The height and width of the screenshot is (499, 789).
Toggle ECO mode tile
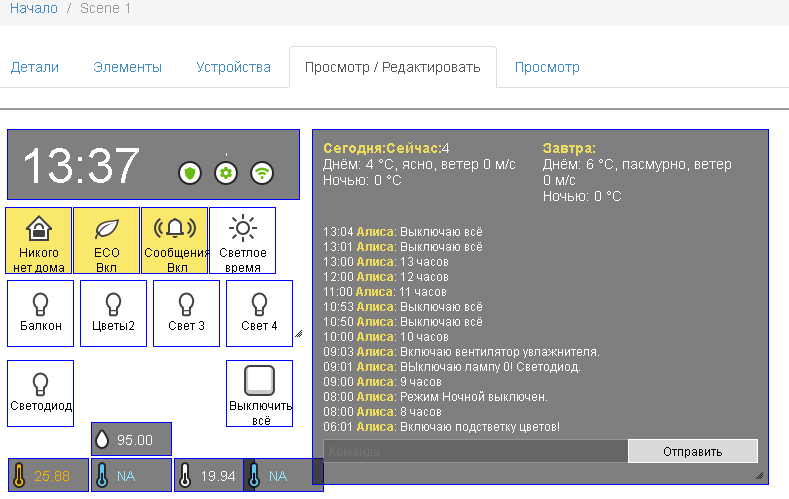pos(106,241)
